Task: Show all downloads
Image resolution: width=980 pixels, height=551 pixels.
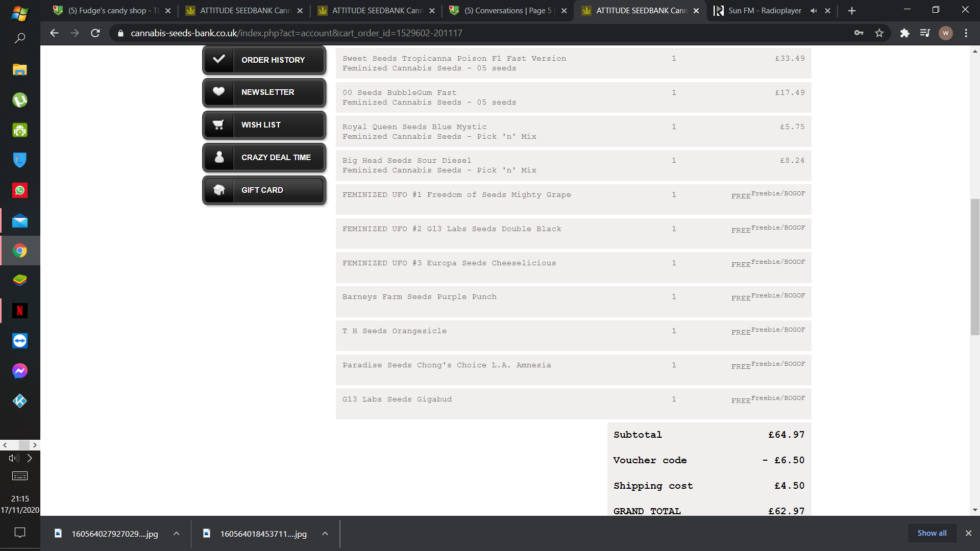Action: point(932,533)
